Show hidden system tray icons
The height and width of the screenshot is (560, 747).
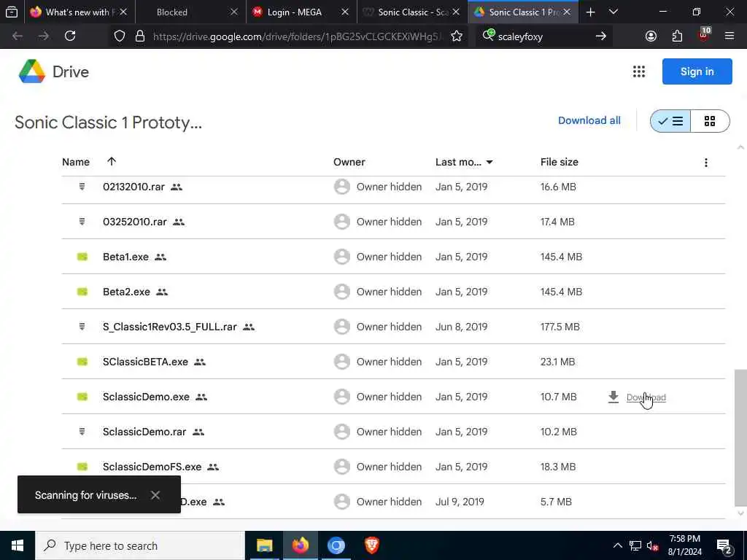pos(617,545)
